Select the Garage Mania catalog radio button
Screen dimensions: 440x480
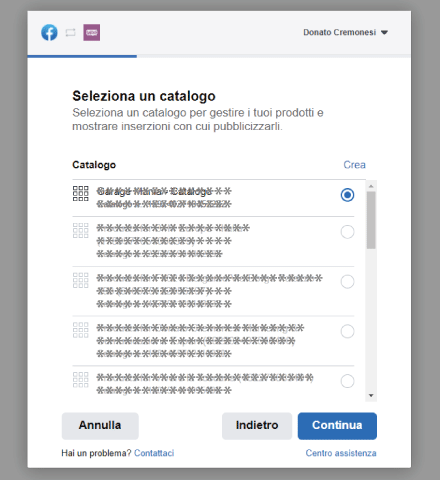pyautogui.click(x=347, y=195)
